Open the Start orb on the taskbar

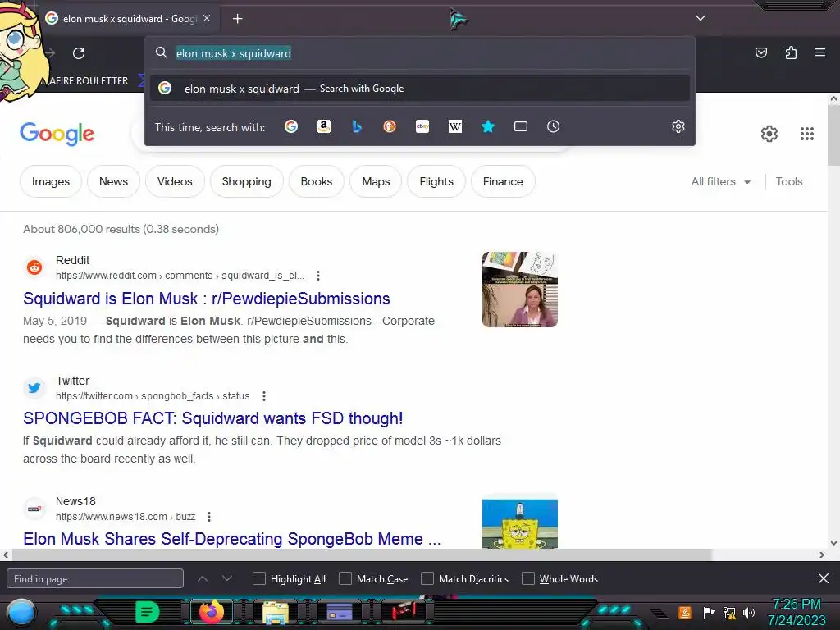[21, 612]
